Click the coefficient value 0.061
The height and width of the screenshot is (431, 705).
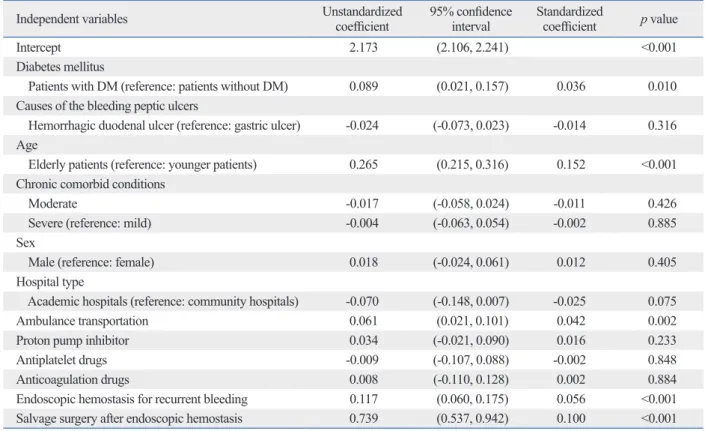[x=363, y=321]
